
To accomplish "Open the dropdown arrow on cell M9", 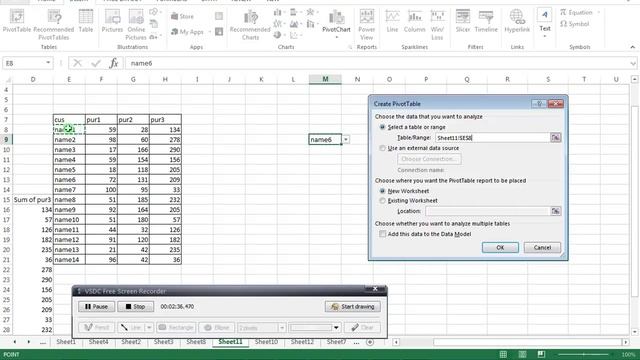I will point(346,140).
